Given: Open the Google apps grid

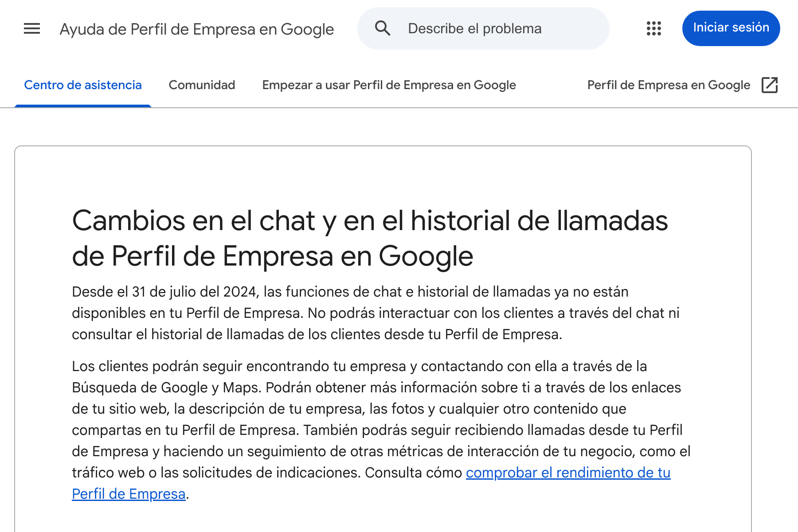Looking at the screenshot, I should (653, 28).
